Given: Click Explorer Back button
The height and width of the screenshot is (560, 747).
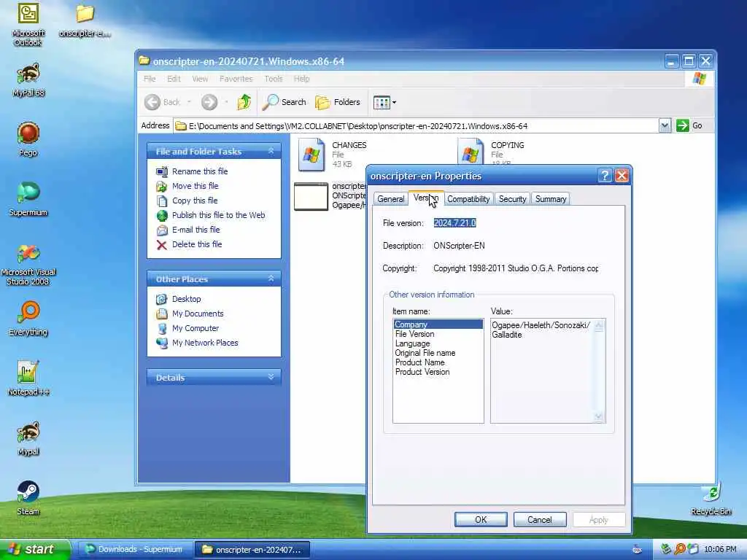Looking at the screenshot, I should [163, 102].
